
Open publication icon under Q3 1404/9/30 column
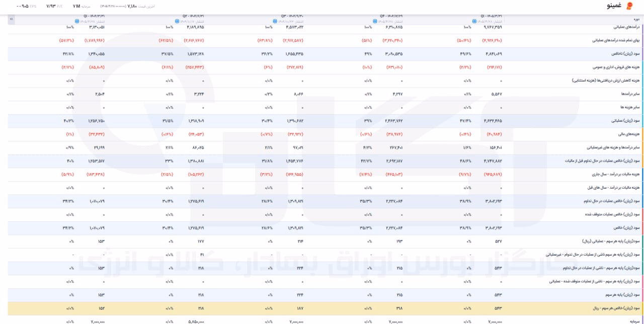coord(275,22)
